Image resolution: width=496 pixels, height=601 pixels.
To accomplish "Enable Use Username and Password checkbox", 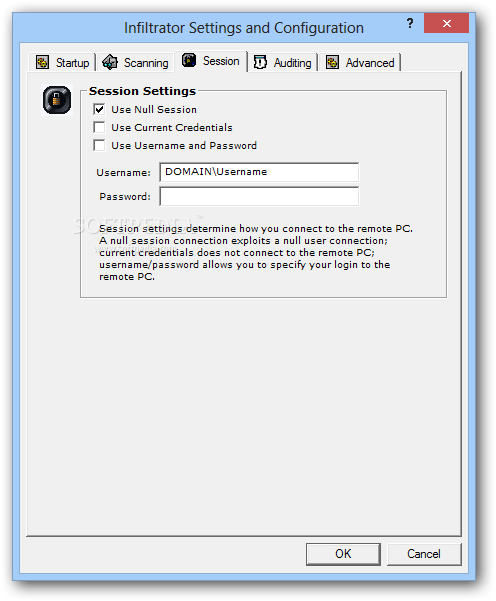I will [x=99, y=145].
